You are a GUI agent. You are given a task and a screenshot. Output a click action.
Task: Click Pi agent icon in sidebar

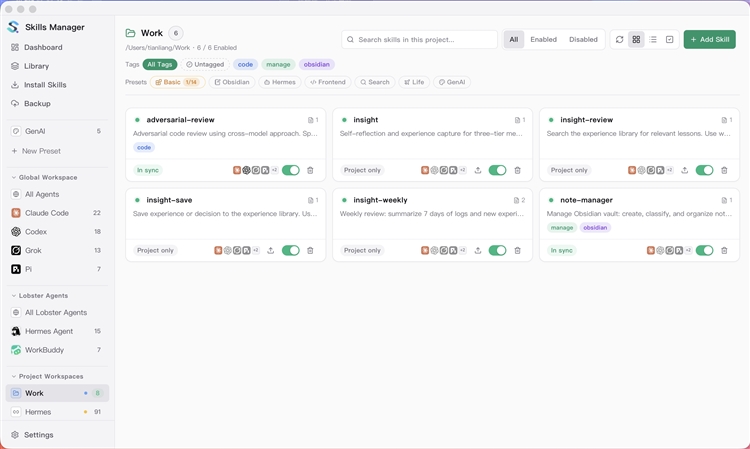(16, 269)
